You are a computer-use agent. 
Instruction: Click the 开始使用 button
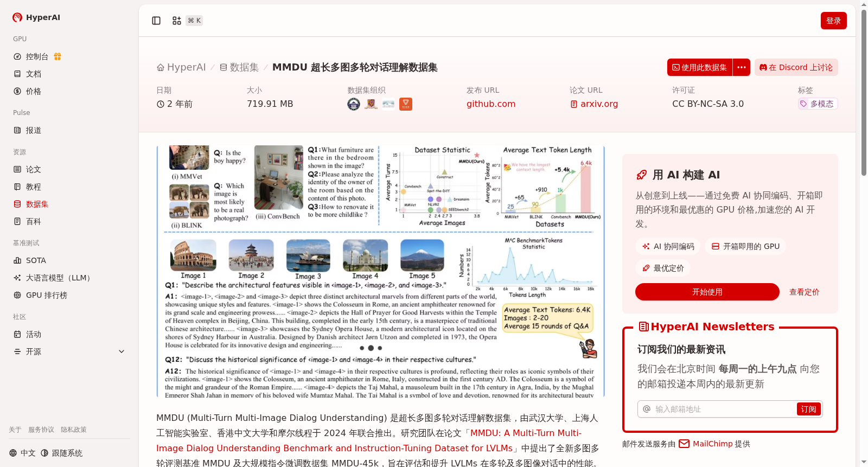coord(707,292)
